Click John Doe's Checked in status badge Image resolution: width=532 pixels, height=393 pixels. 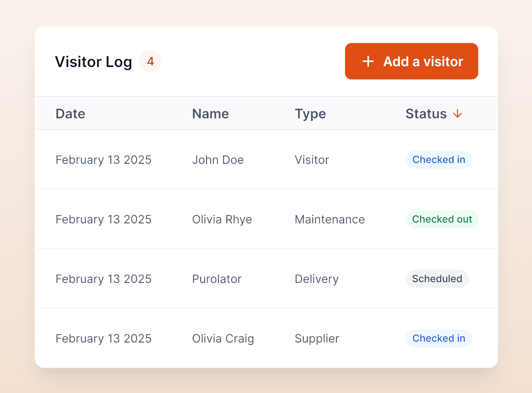point(439,160)
